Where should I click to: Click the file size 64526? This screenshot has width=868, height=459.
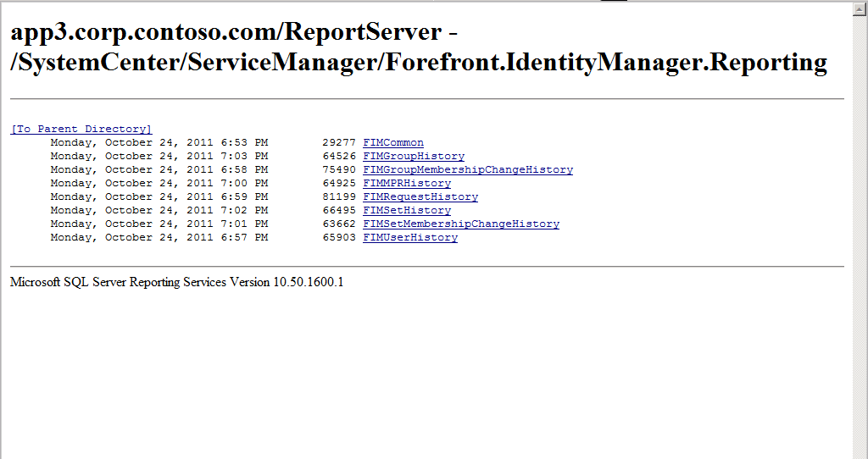point(339,156)
